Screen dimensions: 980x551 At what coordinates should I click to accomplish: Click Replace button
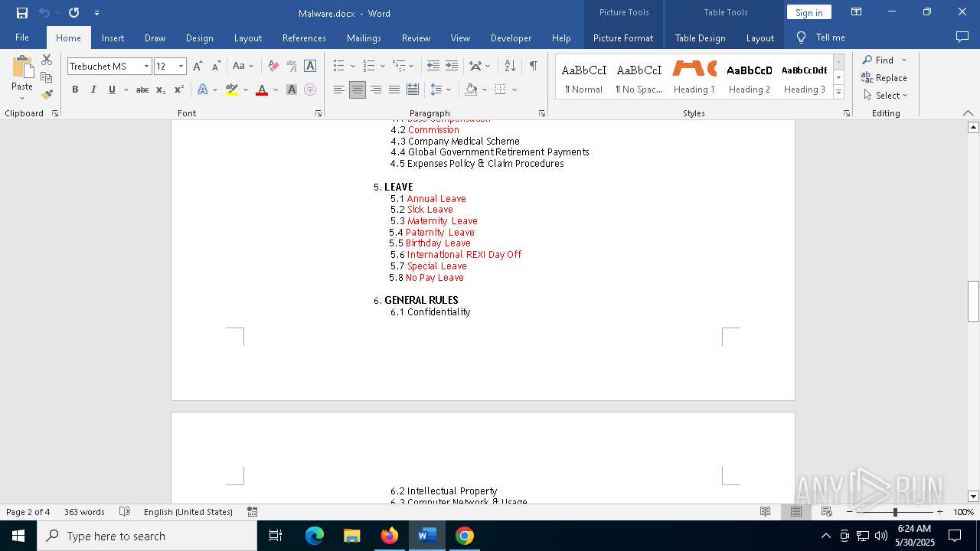pyautogui.click(x=884, y=77)
